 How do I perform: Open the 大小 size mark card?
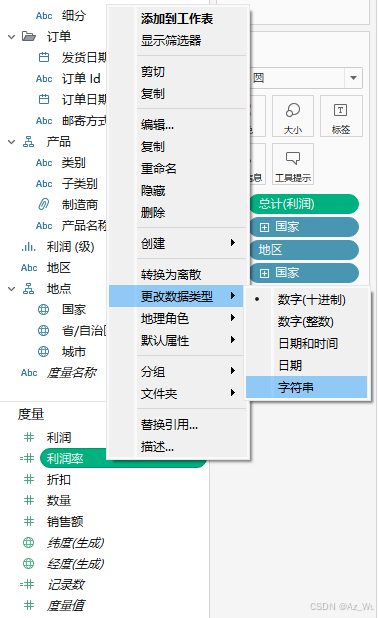[x=293, y=116]
